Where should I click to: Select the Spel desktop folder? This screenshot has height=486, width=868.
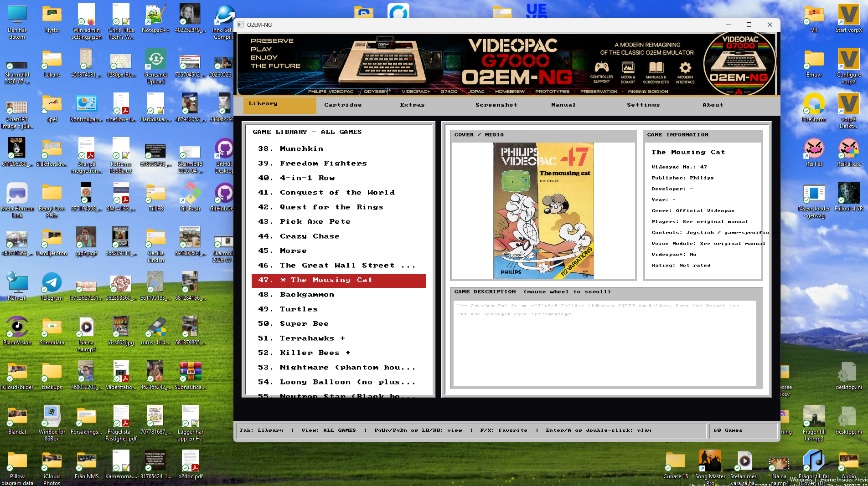tap(52, 108)
